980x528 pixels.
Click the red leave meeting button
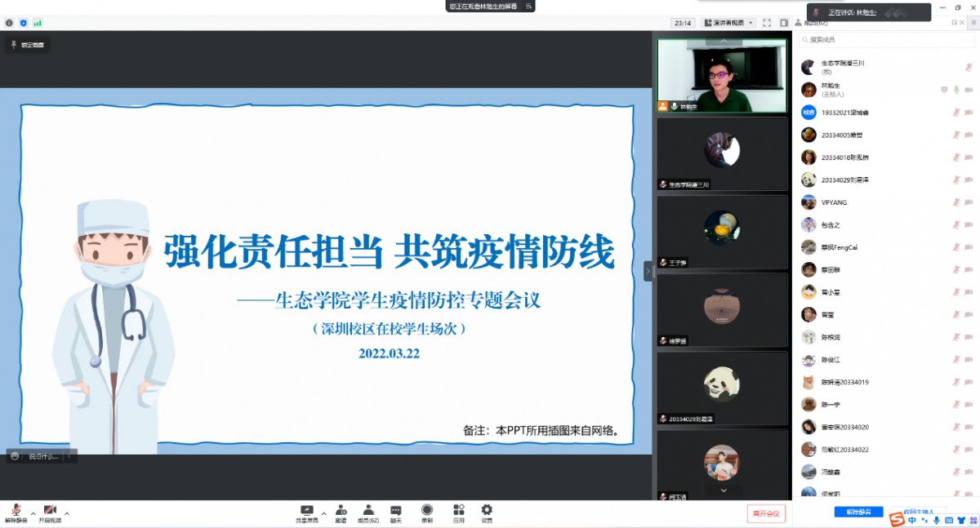coord(766,513)
